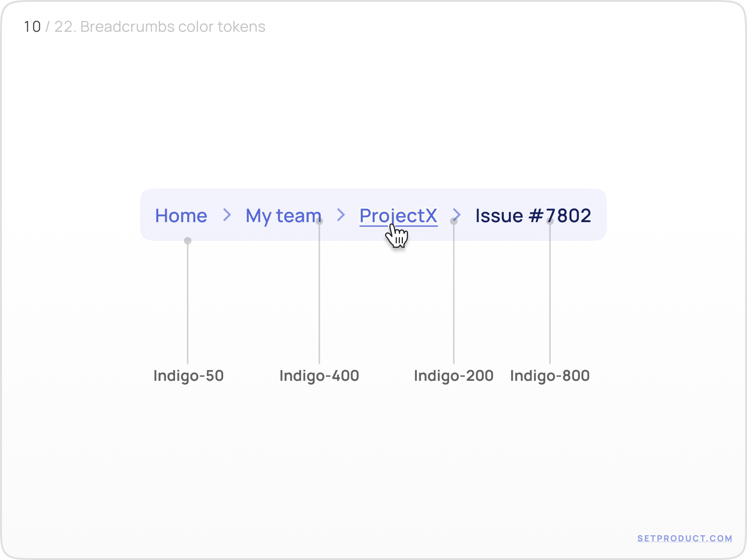Screen dimensions: 747x560
Task: Select the Indigo-800 token label
Action: point(550,376)
